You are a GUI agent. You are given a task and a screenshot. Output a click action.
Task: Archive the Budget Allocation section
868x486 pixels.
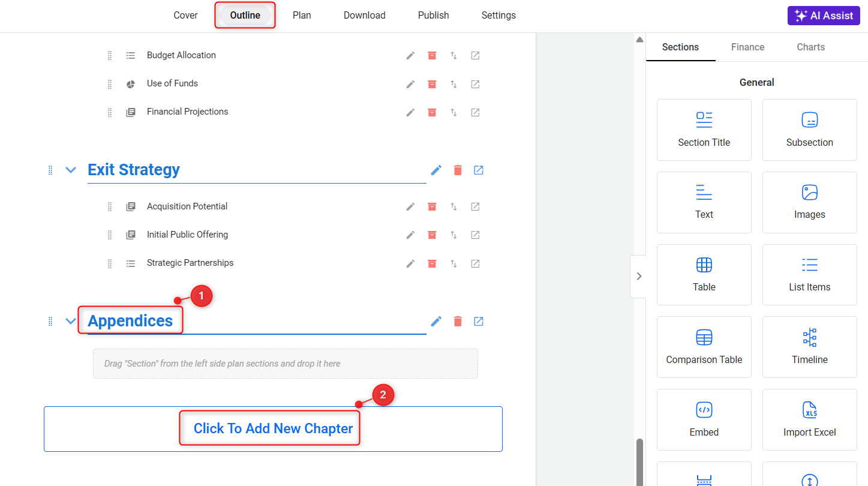(432, 55)
